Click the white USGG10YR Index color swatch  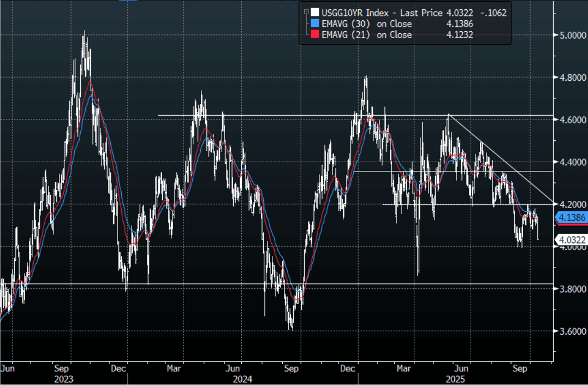click(x=314, y=13)
